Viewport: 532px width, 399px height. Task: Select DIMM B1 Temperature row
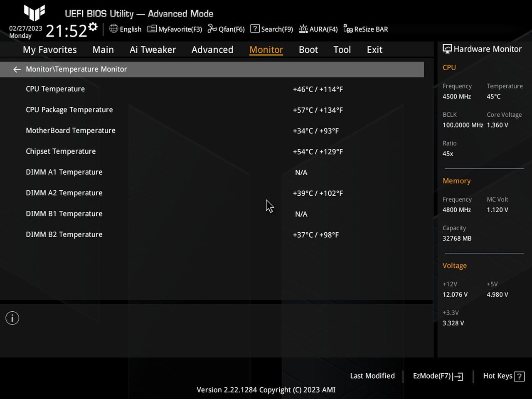click(x=212, y=214)
